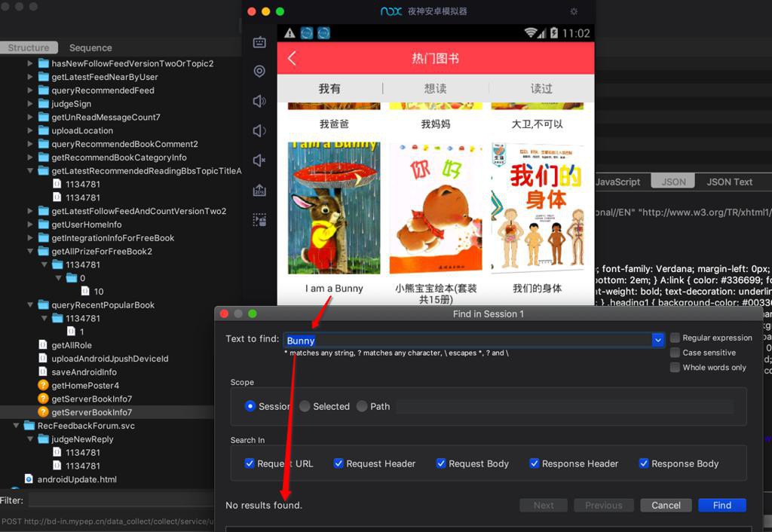The width and height of the screenshot is (772, 532).
Task: Collapse queryRecentPopularBook node
Action: tap(30, 304)
